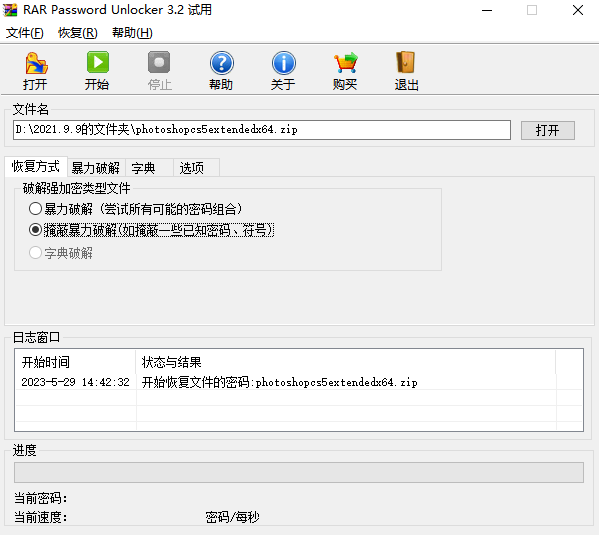Click the RAR Password Unlocker title icon

tap(10, 10)
